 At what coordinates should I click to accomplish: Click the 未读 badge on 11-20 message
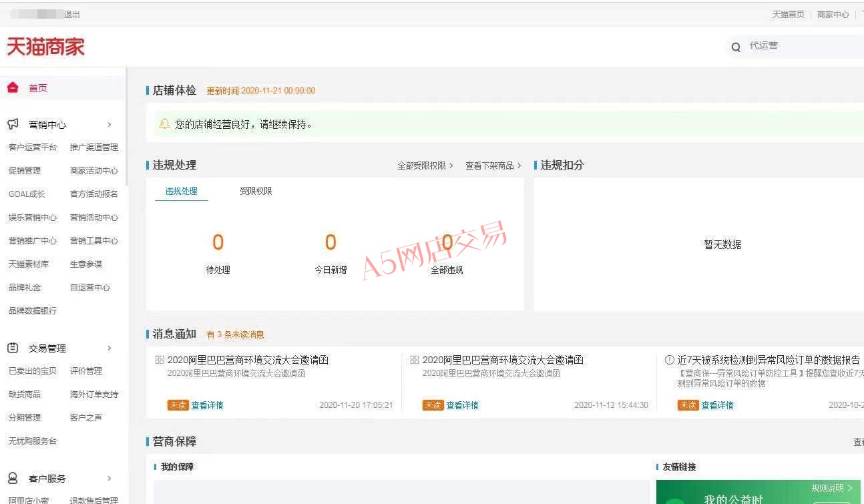coord(178,405)
